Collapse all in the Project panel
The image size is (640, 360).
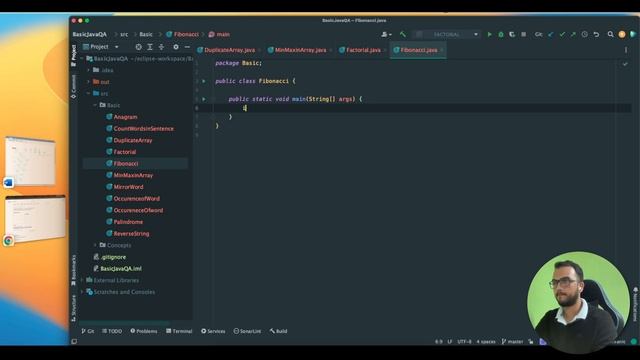pos(161,47)
